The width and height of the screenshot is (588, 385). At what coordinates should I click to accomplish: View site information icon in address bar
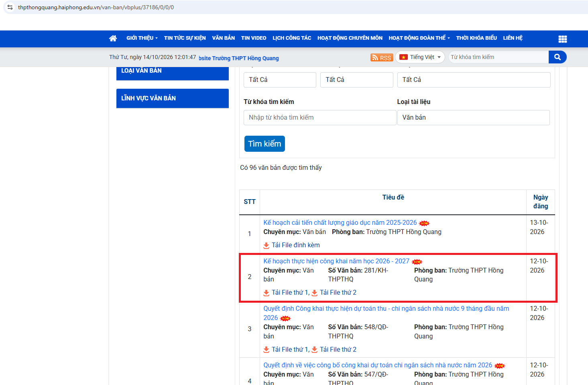10,7
